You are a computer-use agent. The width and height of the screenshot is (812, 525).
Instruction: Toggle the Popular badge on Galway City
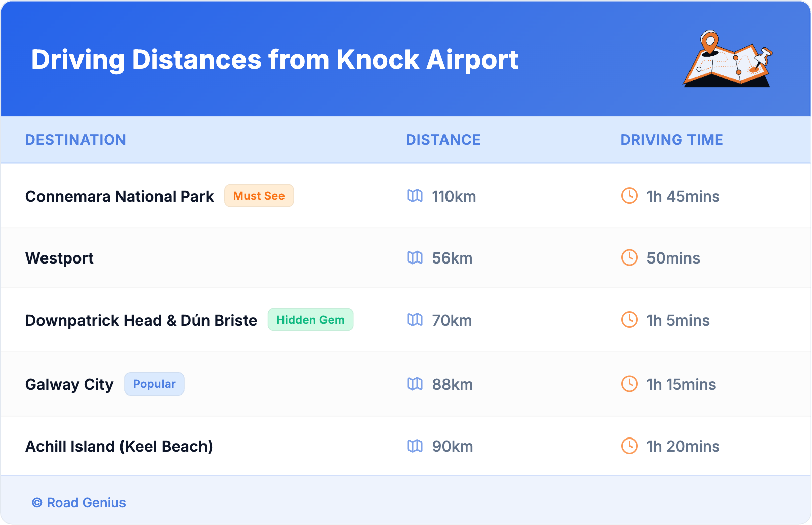click(x=154, y=384)
